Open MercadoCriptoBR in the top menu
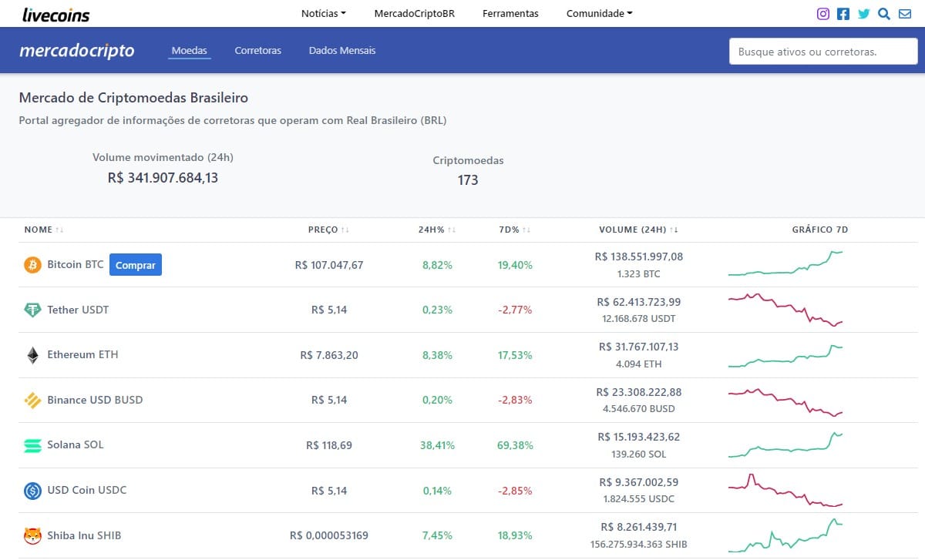Image resolution: width=925 pixels, height=560 pixels. (x=414, y=13)
